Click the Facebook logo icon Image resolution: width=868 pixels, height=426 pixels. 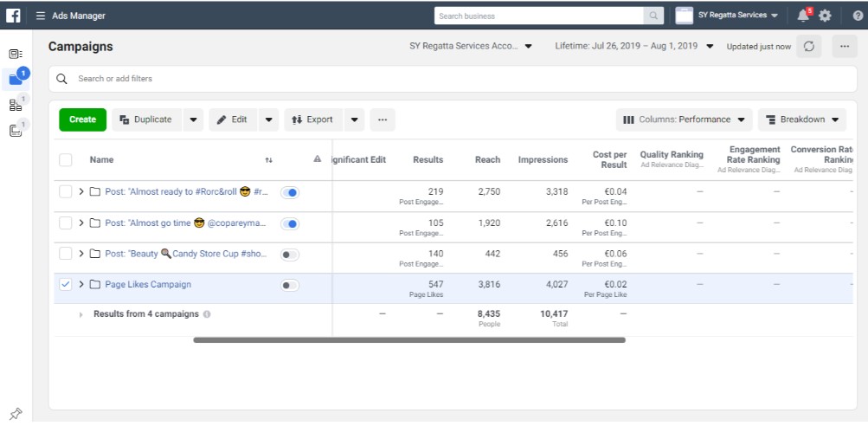point(14,16)
